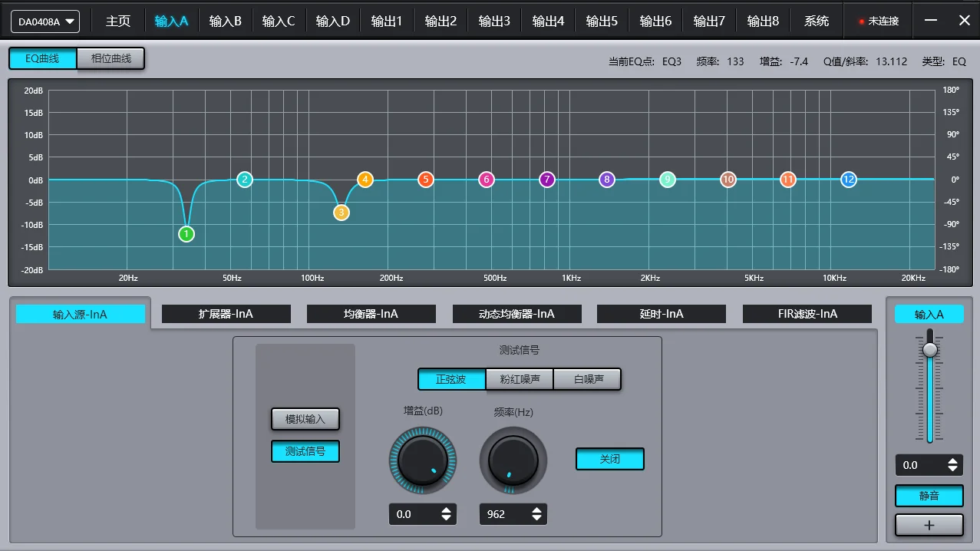This screenshot has width=980, height=551.
Task: Click the 未连接 connection status indicator
Action: coord(877,20)
